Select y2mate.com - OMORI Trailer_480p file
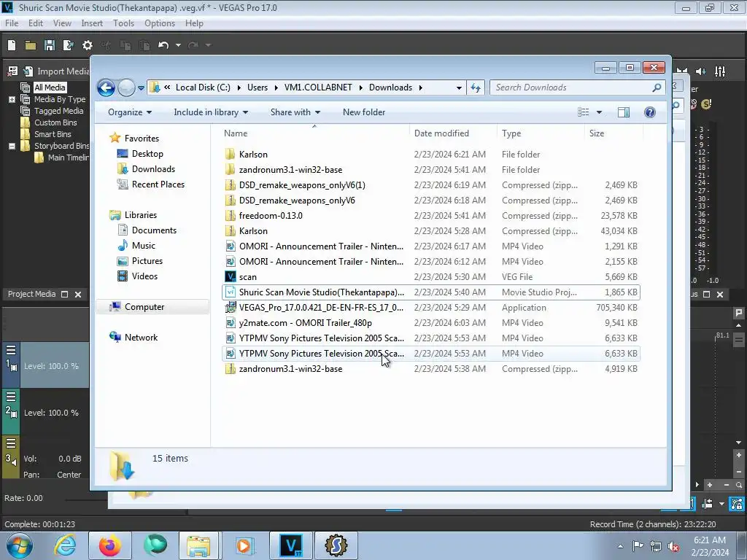Image resolution: width=747 pixels, height=560 pixels. (431, 323)
